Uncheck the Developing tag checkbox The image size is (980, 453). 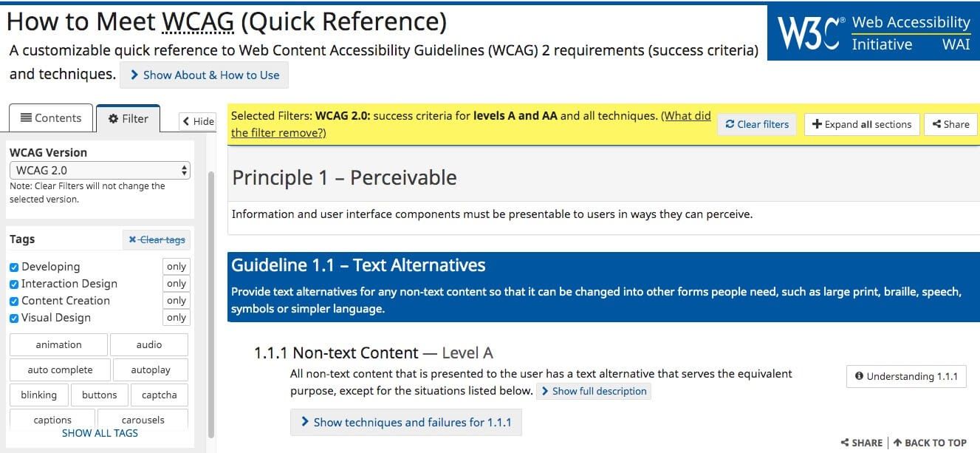(14, 267)
